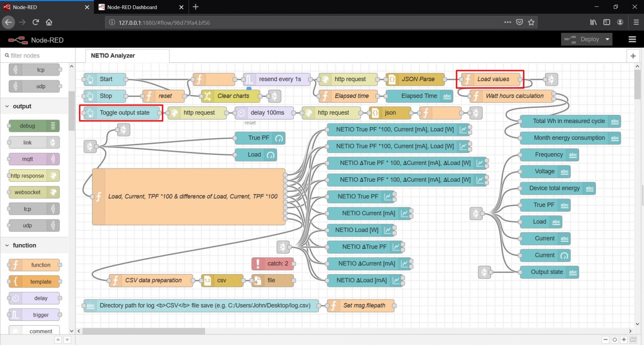This screenshot has width=644, height=345.
Task: Pick the template node in the palette
Action: tap(34, 281)
